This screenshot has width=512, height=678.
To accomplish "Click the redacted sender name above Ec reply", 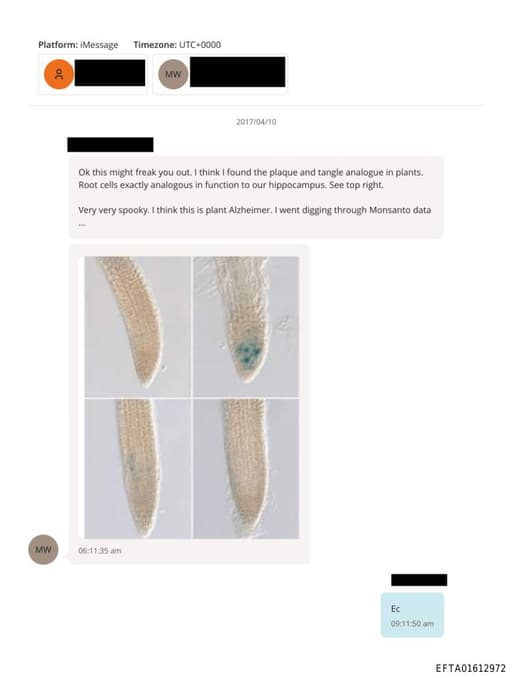I will (x=419, y=580).
